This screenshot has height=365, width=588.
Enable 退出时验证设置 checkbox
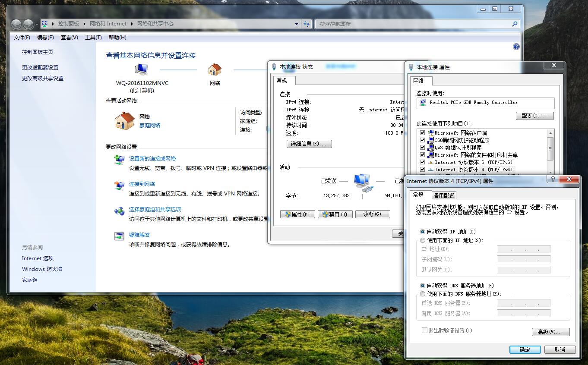point(424,330)
